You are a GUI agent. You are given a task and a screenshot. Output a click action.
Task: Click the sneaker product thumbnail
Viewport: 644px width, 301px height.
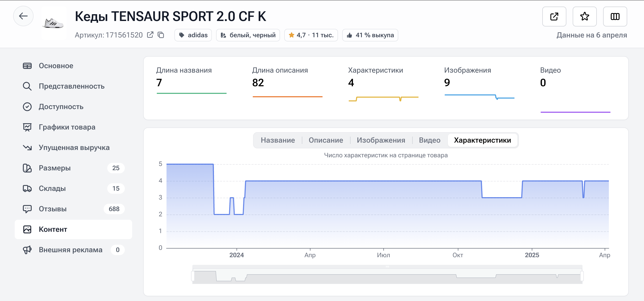pos(54,23)
